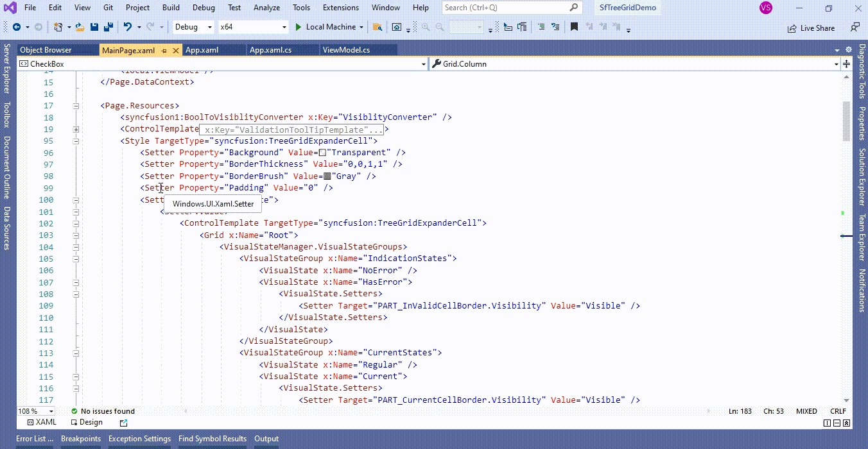The width and height of the screenshot is (868, 449).
Task: Collapse the Grid Root block at line 103
Action: pyautogui.click(x=76, y=235)
